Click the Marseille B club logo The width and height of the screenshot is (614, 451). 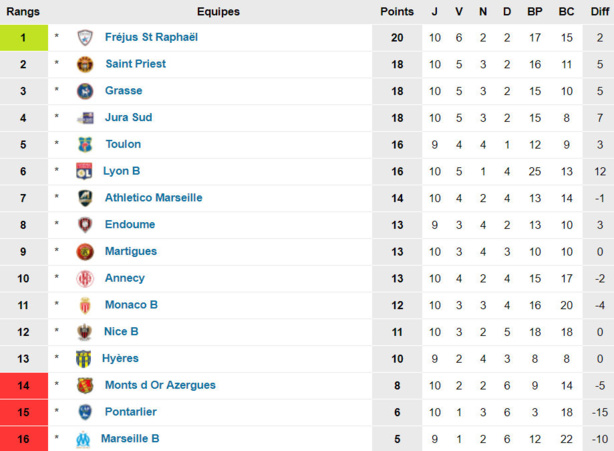tap(85, 438)
